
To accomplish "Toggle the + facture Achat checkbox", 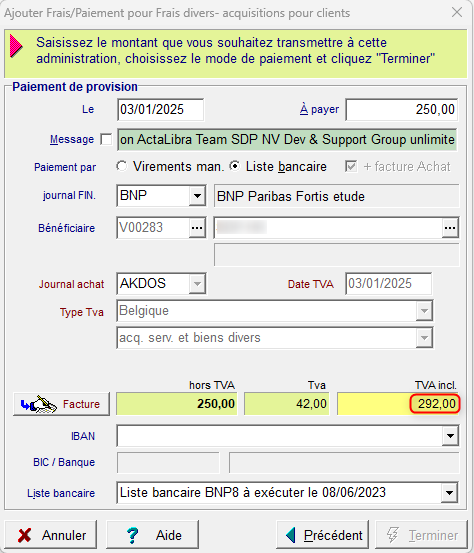I will (351, 166).
